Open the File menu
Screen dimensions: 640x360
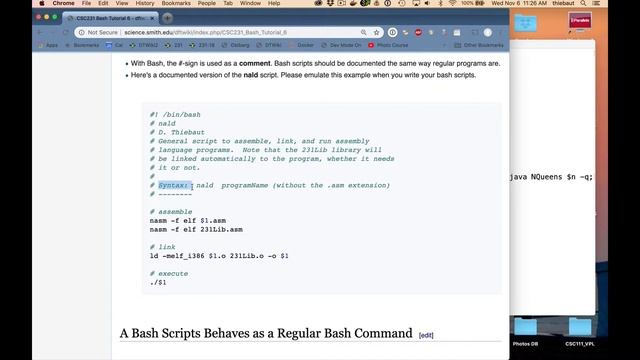86,3
